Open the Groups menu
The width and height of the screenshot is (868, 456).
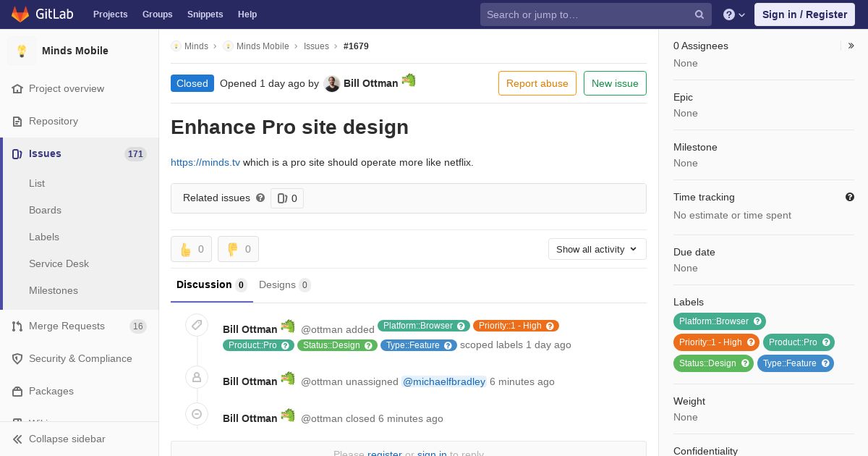click(158, 14)
